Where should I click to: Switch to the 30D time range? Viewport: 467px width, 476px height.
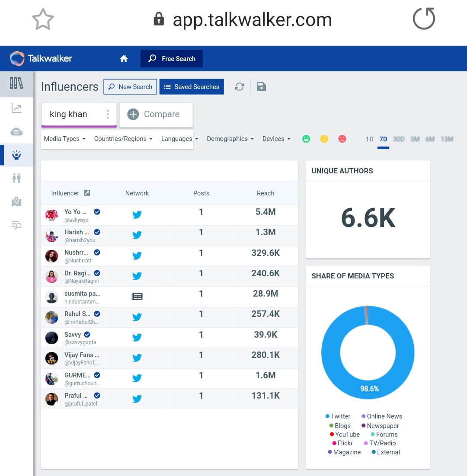(398, 139)
